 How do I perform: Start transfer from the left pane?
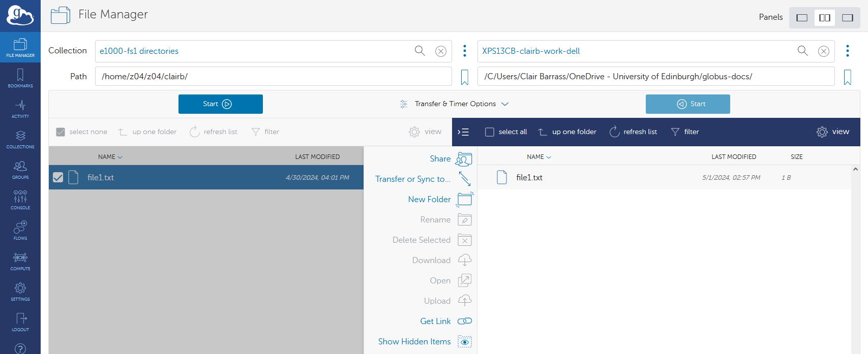(221, 104)
